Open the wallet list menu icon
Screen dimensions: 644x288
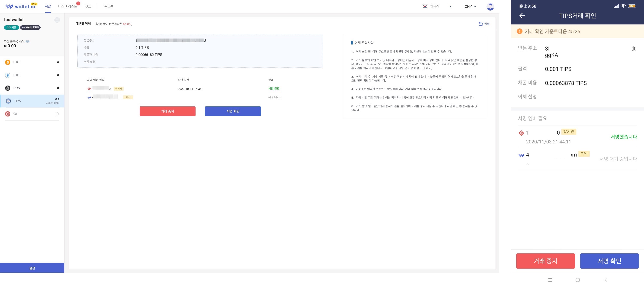[x=57, y=20]
